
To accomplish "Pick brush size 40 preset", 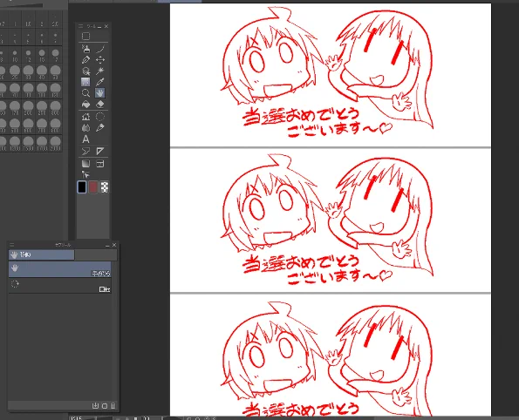I will [x=42, y=72].
